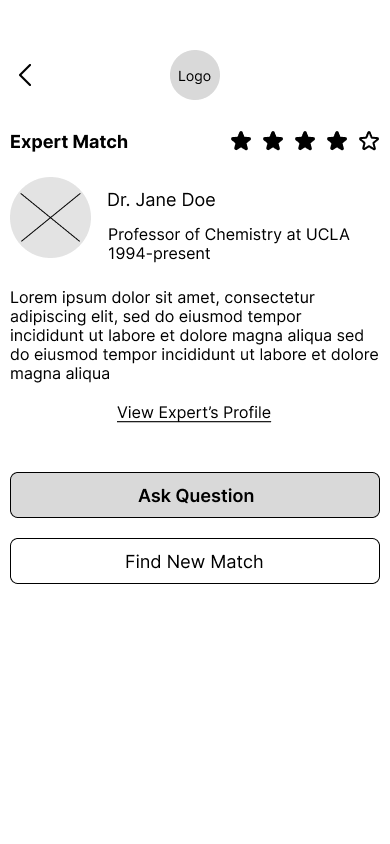390x844 pixels.
Task: Click the Lorem ipsum bio paragraph
Action: click(x=194, y=335)
